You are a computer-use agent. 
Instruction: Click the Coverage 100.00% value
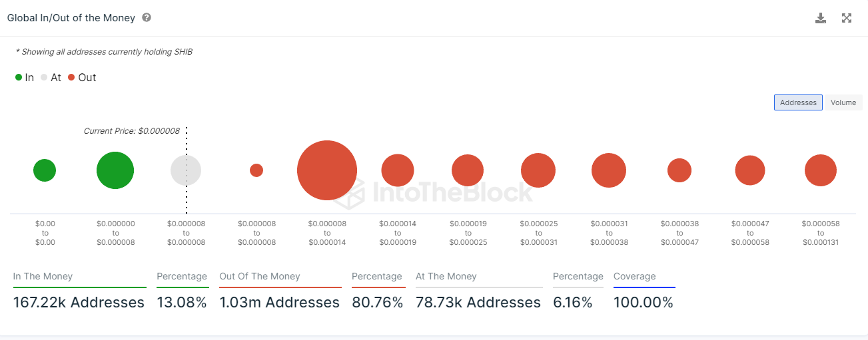coord(644,302)
